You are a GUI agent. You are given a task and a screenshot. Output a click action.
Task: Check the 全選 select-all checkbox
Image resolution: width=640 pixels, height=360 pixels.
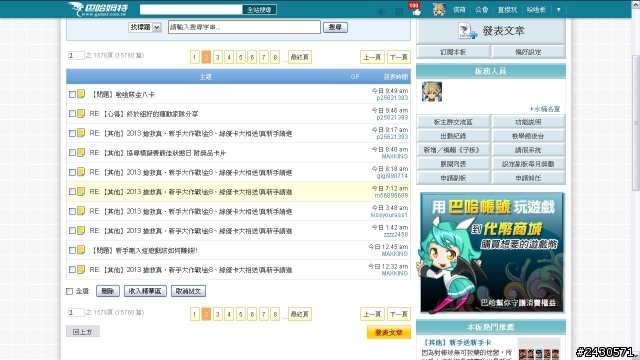(x=69, y=291)
